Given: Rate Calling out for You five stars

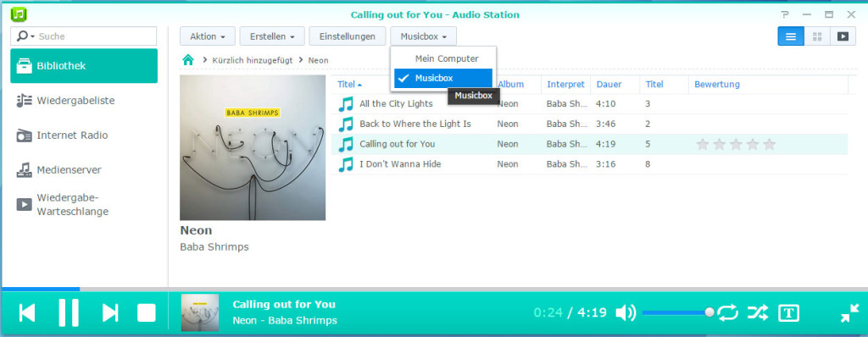Looking at the screenshot, I should click(x=770, y=145).
